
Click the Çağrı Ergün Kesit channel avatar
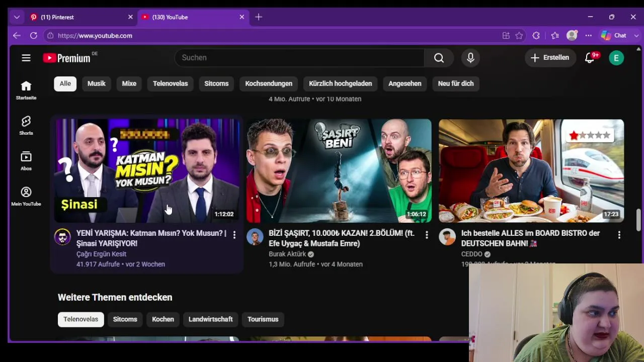(x=62, y=237)
